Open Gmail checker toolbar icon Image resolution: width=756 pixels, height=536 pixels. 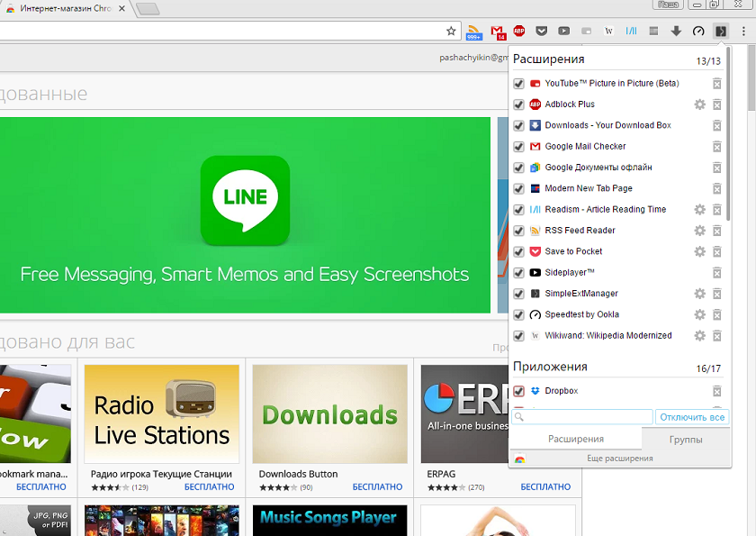497,32
